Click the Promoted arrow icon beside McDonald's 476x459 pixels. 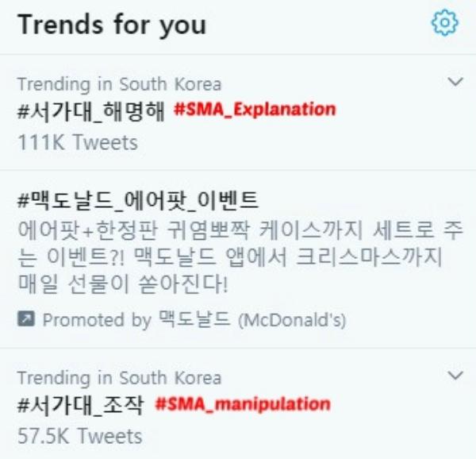26,320
